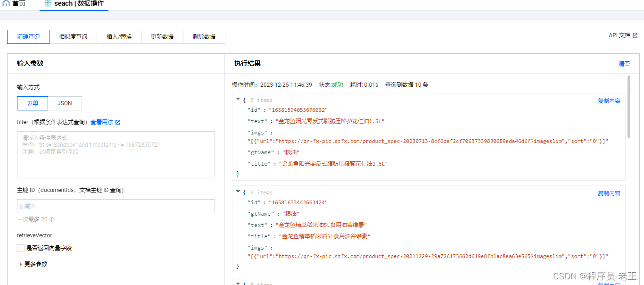Screen dimensions: 644x285
Task: Click the 操作时间 2023-12-25 11:46:39 text
Action: click(272, 85)
